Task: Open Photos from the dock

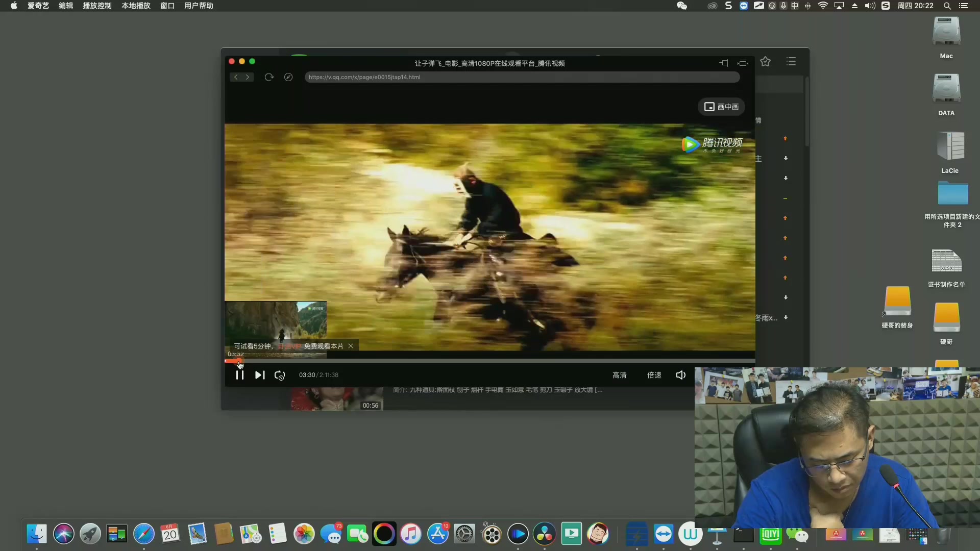Action: pos(304,534)
